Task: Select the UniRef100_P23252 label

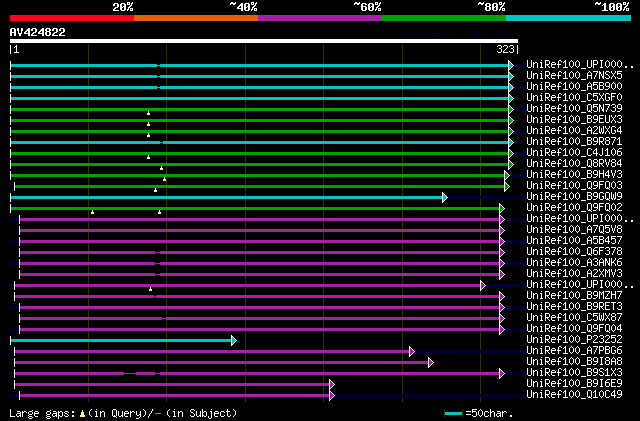Action: point(574,340)
